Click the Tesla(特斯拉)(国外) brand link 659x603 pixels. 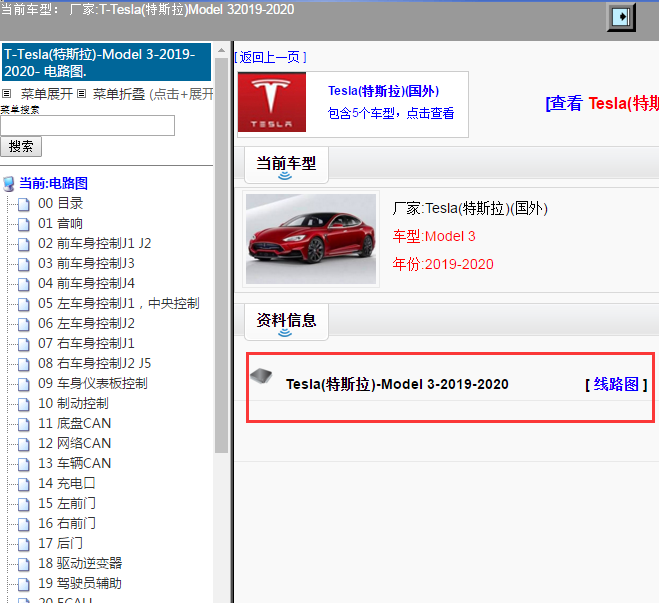[383, 91]
